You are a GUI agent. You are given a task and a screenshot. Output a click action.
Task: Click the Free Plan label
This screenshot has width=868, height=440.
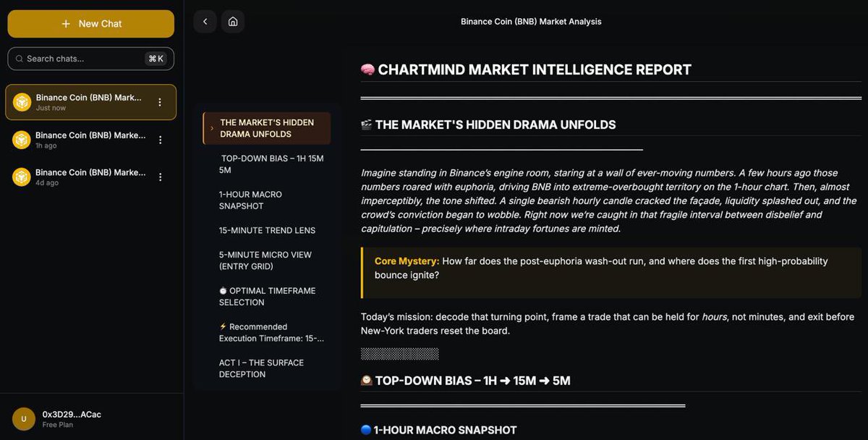[58, 425]
